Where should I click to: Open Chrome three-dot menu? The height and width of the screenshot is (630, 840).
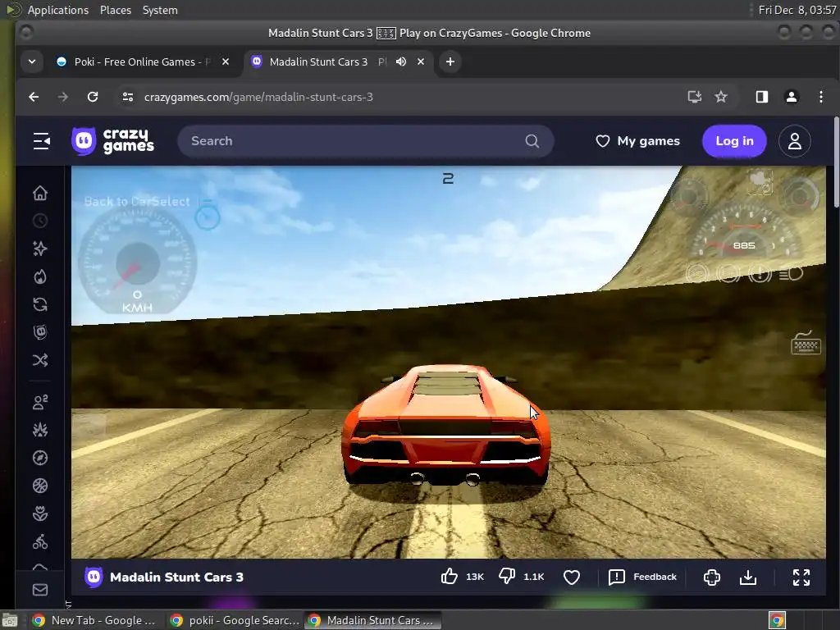click(x=820, y=97)
